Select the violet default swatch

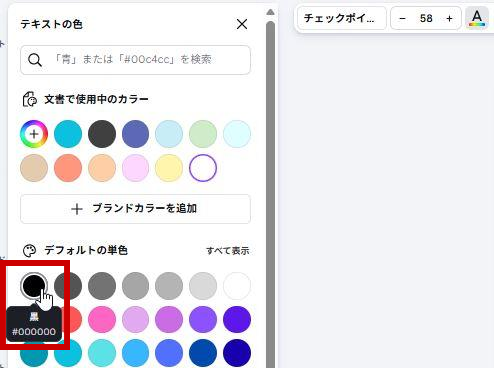tap(203, 319)
